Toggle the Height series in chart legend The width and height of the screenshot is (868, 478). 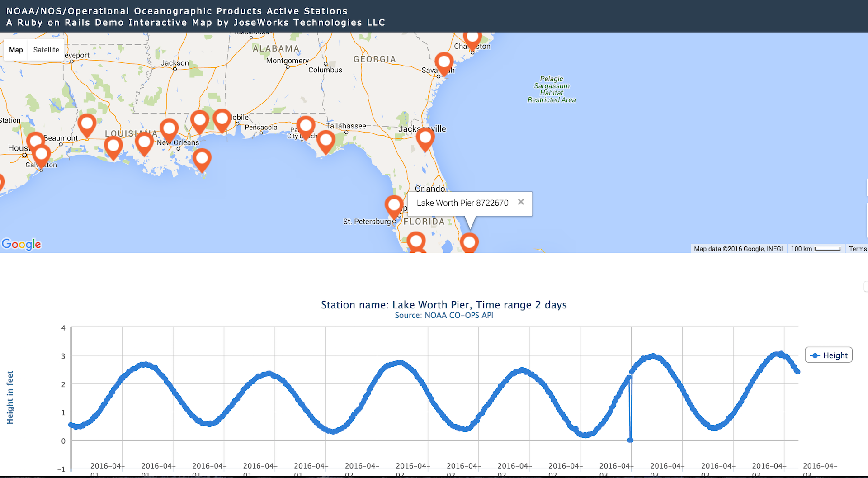[829, 355]
